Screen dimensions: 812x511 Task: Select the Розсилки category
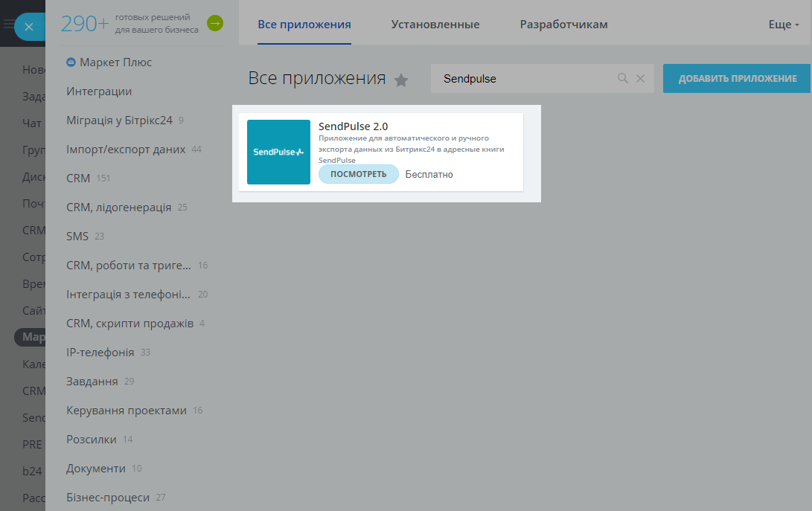(x=100, y=439)
